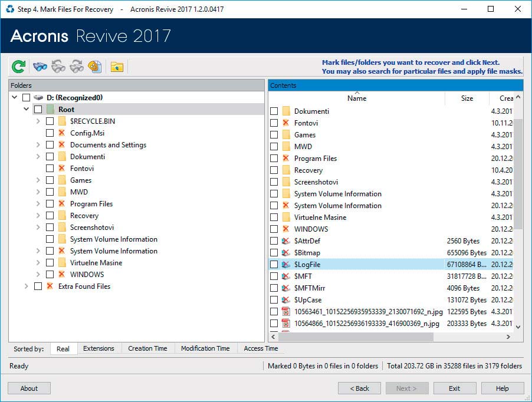
Task: Click the horizontal scrollbar thumb in Contents
Action: coord(356,337)
